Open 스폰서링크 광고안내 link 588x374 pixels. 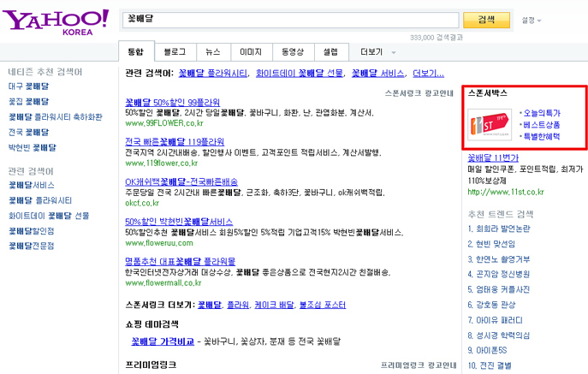coord(419,93)
